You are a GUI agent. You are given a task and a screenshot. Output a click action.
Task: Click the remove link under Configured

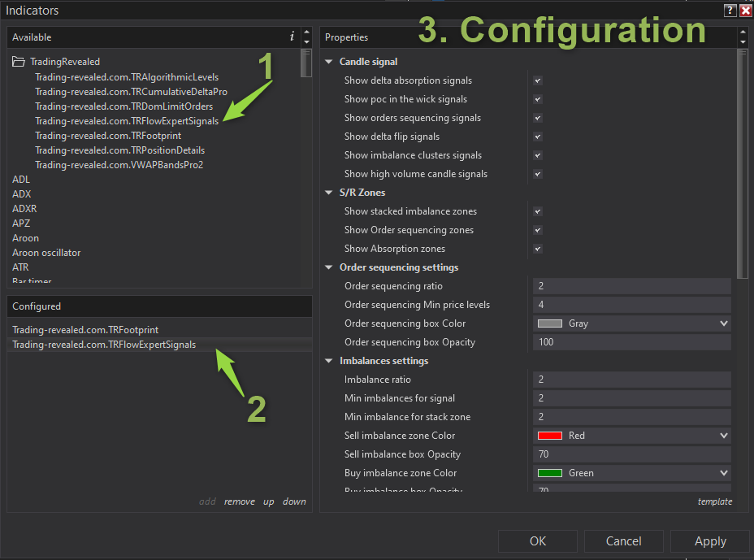click(x=240, y=501)
